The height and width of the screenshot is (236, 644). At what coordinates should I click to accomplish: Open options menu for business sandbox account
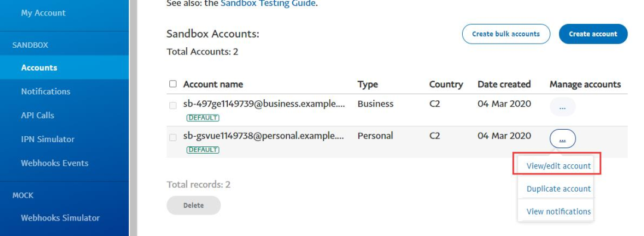coord(562,107)
